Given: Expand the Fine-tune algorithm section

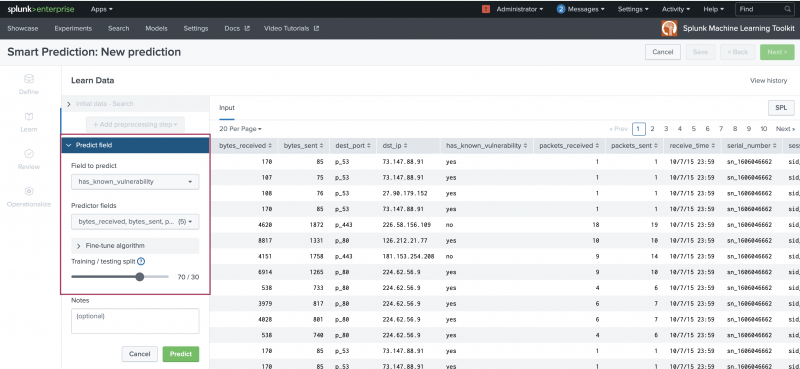Looking at the screenshot, I should point(135,246).
